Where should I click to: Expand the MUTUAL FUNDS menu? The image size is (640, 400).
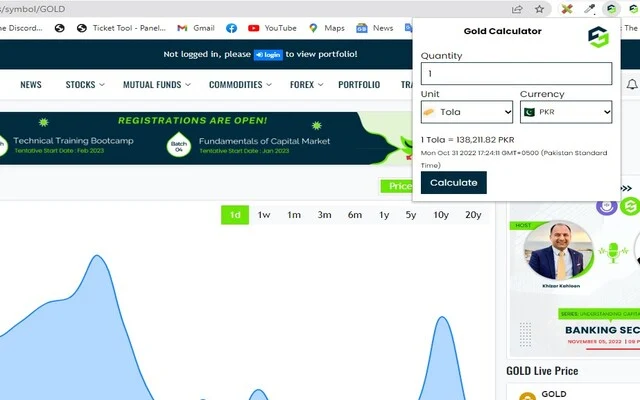[x=157, y=84]
